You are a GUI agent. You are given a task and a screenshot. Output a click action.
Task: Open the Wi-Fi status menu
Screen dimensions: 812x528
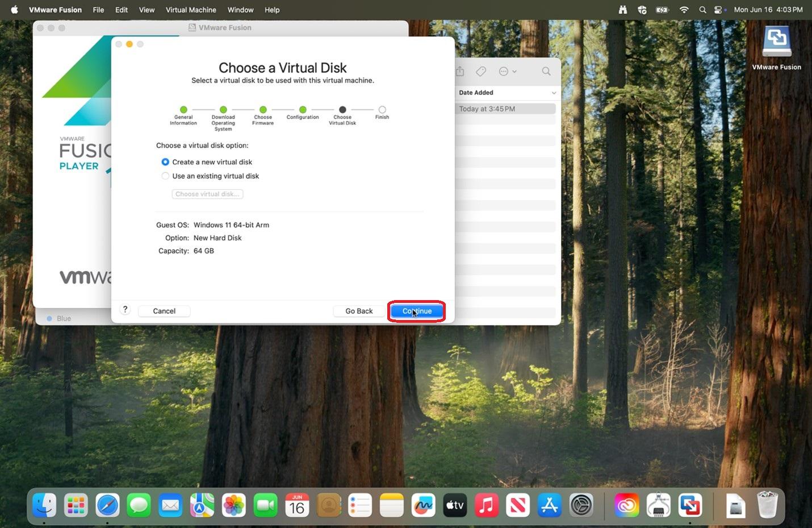[x=684, y=10]
